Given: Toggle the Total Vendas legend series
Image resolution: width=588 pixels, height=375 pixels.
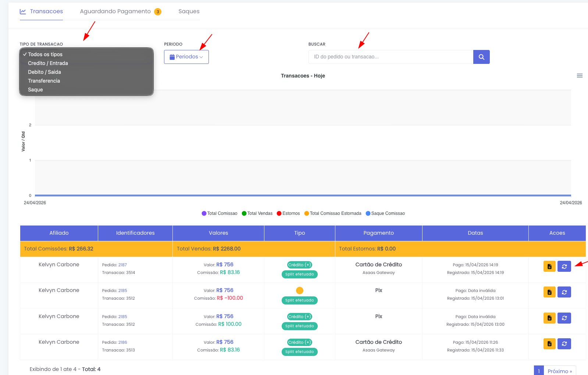Looking at the screenshot, I should coord(257,213).
